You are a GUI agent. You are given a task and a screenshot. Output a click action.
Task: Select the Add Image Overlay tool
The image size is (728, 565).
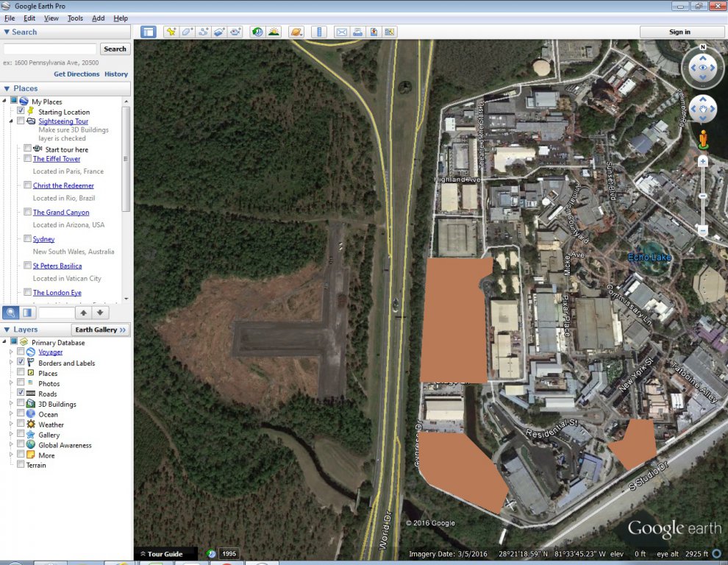220,32
